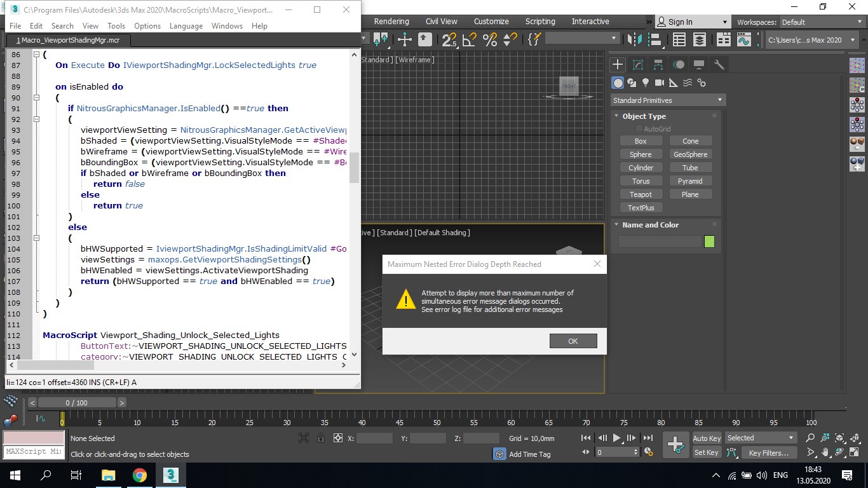The width and height of the screenshot is (868, 488).
Task: Select the Systems category icon
Action: (702, 83)
